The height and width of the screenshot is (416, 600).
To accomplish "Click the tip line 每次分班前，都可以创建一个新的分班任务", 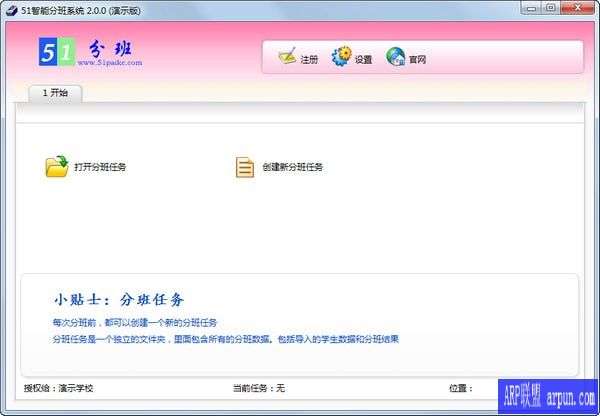I will pyautogui.click(x=135, y=323).
